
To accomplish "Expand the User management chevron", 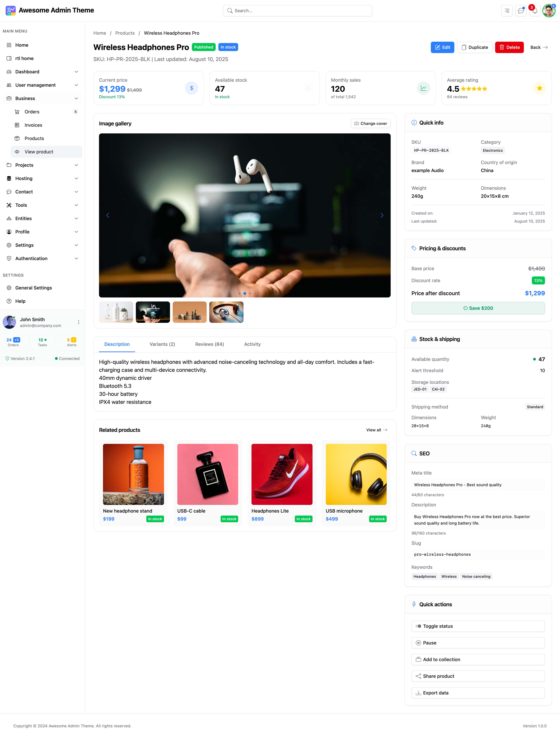I will pos(76,85).
